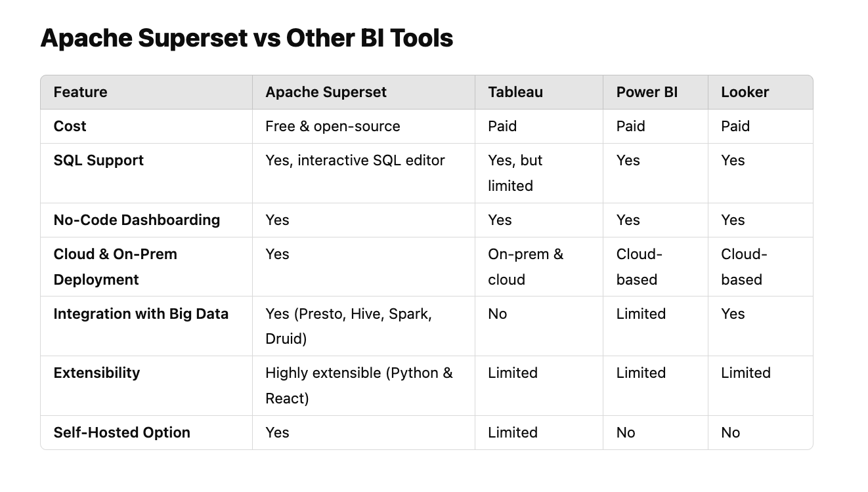Viewport: 868px width, 492px height.
Task: Click 'Highly extensible (Python & React)' cell
Action: tap(358, 385)
